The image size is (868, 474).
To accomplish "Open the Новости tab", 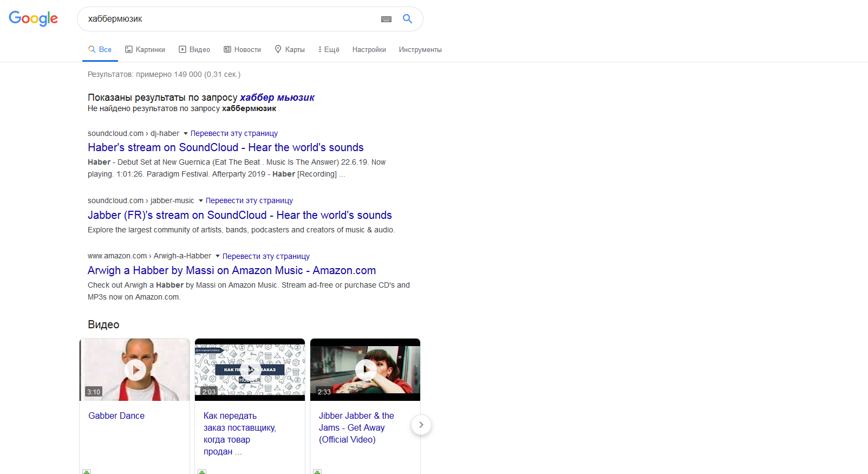I will point(242,49).
